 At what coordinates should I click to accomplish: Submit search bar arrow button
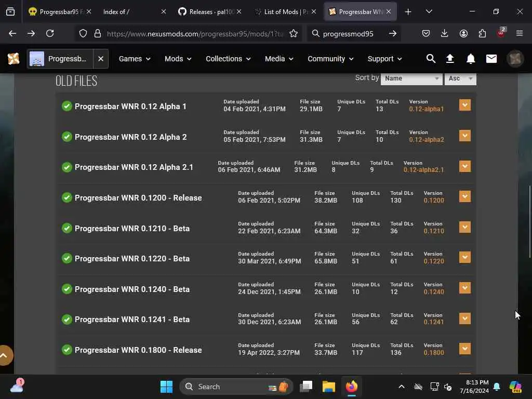click(x=393, y=33)
